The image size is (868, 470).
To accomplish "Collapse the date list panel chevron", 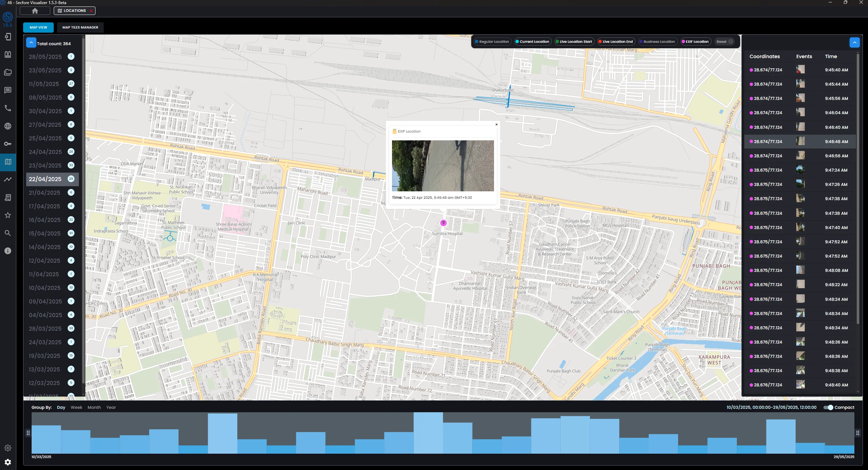I will pos(31,43).
